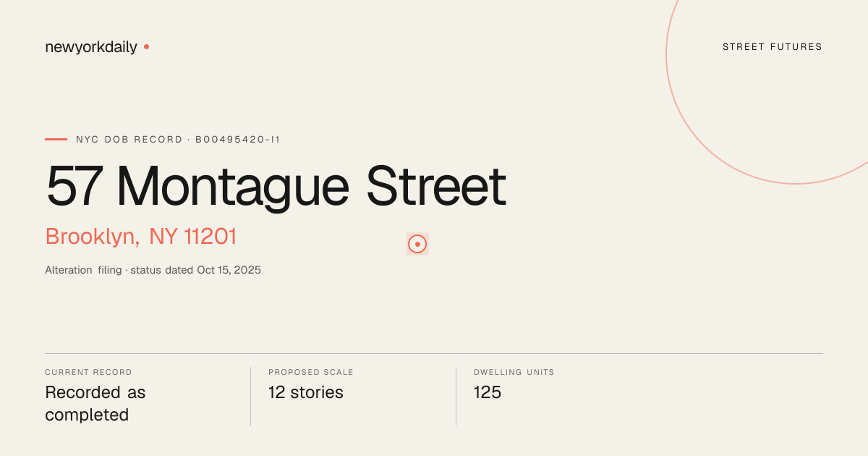Click the Alteration filing status date text
Image resolution: width=868 pixels, height=456 pixels.
(x=153, y=270)
